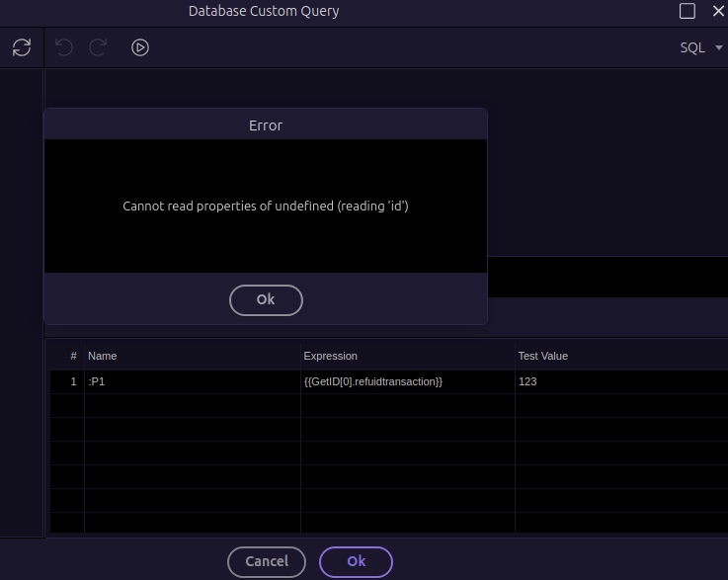Click the error message text

pyautogui.click(x=266, y=207)
